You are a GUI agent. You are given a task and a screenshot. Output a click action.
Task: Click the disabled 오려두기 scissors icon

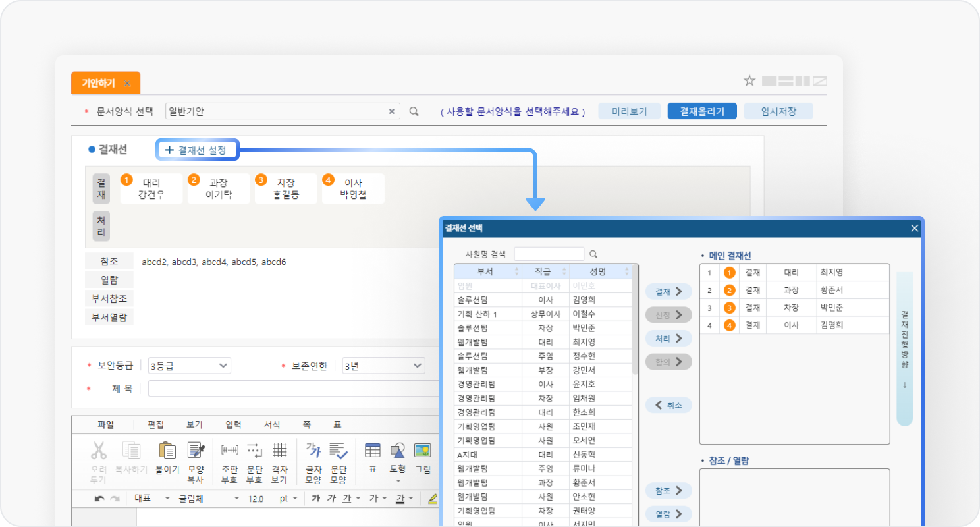tap(99, 451)
